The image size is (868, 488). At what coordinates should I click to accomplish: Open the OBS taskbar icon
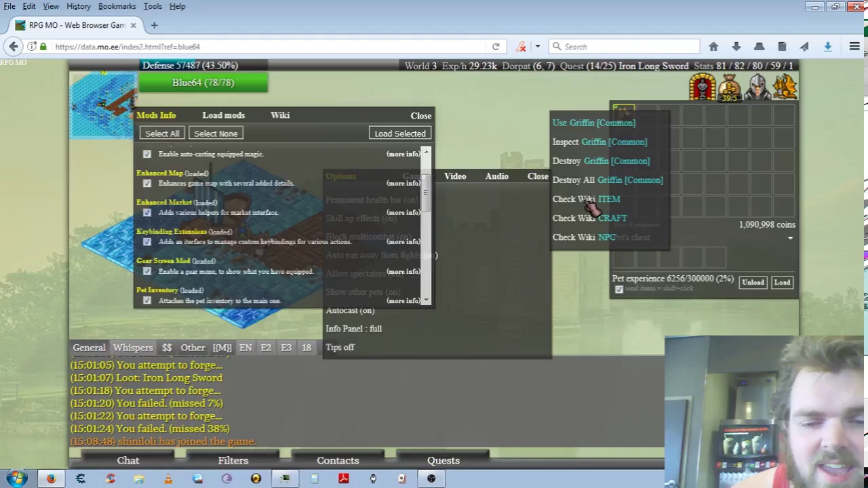431,479
